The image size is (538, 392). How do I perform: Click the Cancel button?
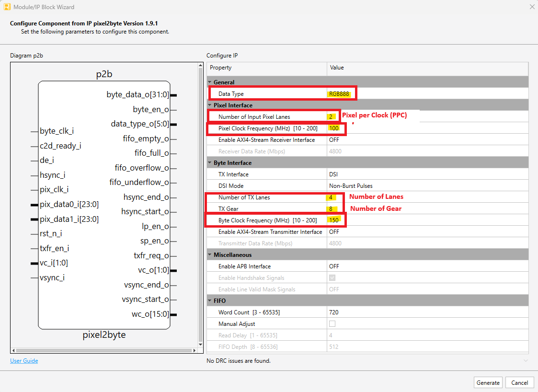[x=520, y=382]
